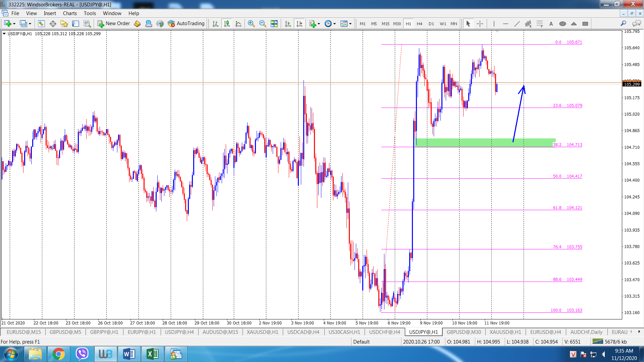Toggle chart Auto Scroll
The height and width of the screenshot is (362, 644).
tap(288, 23)
